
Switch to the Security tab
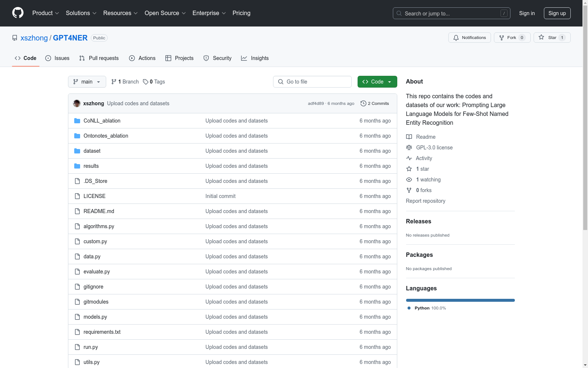coord(218,58)
